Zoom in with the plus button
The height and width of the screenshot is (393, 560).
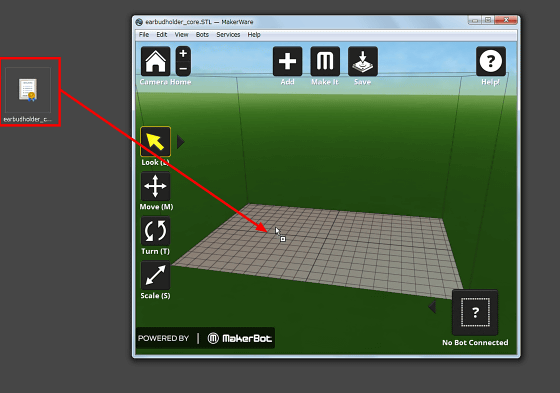[x=183, y=54]
